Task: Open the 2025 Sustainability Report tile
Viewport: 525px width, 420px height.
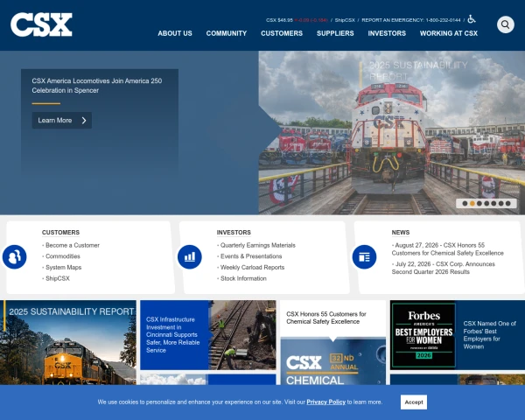Action: [x=68, y=342]
